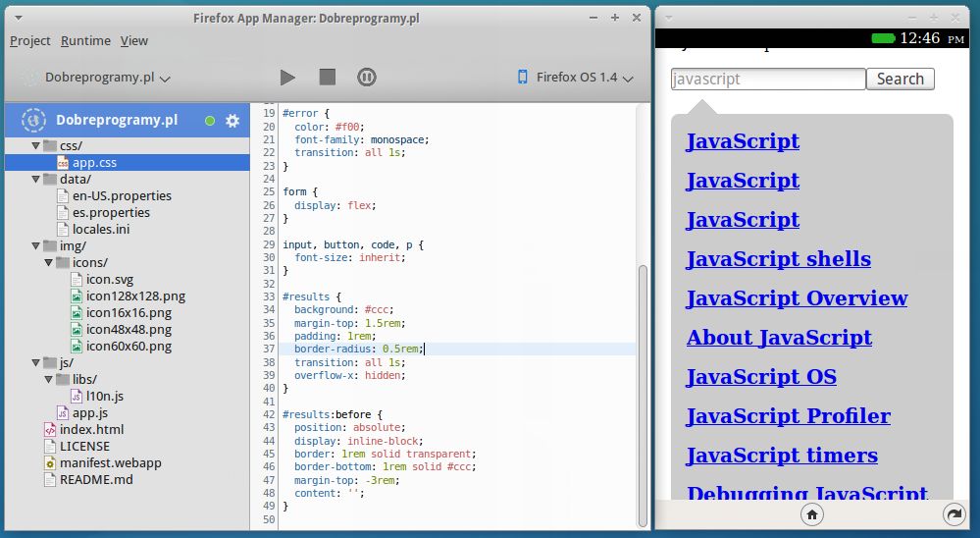
Task: Click the icon128x128.png image icon
Action: (x=77, y=296)
